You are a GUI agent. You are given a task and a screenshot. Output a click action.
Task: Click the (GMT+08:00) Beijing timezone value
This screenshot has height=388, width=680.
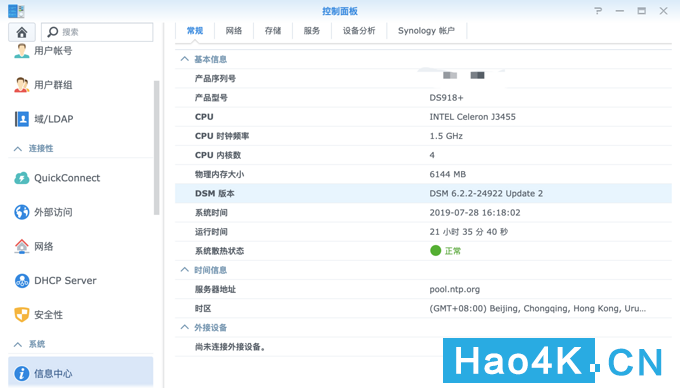pos(537,308)
